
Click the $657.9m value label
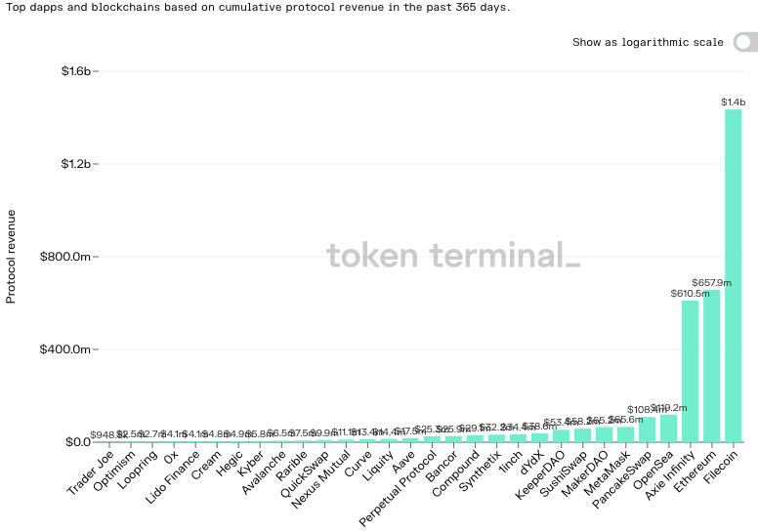711,282
